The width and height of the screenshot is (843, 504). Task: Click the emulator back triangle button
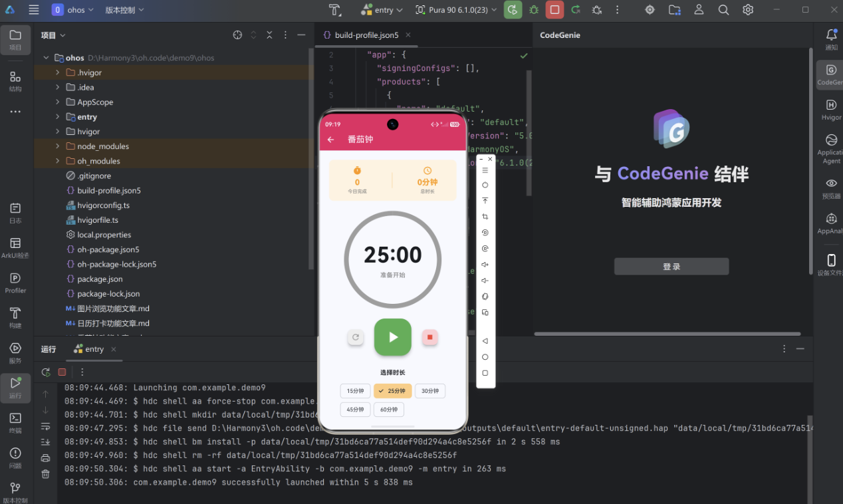click(485, 341)
